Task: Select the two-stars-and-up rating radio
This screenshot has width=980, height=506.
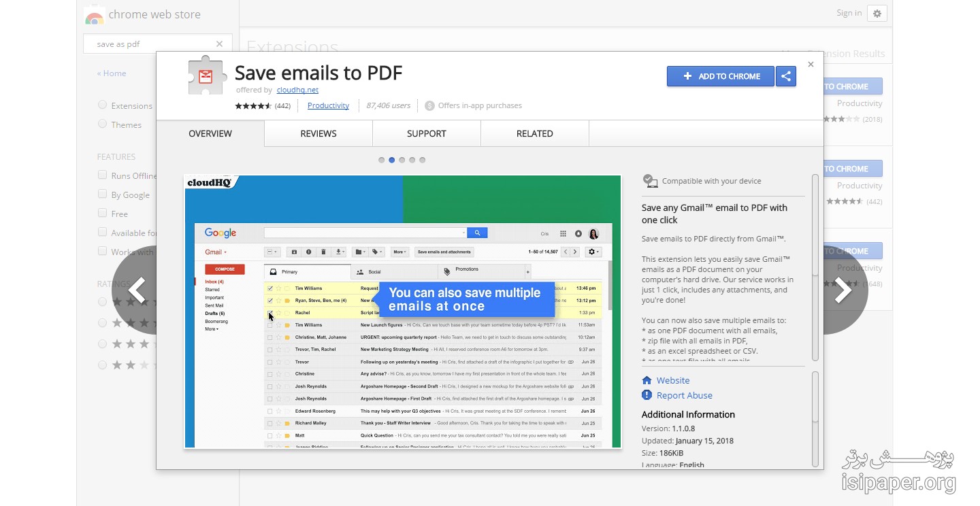Action: pyautogui.click(x=102, y=365)
